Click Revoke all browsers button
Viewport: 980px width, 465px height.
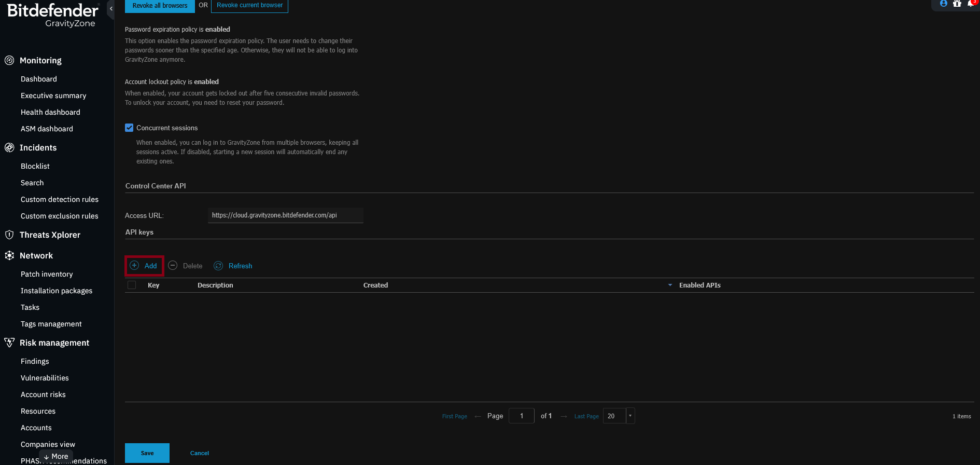coord(160,6)
